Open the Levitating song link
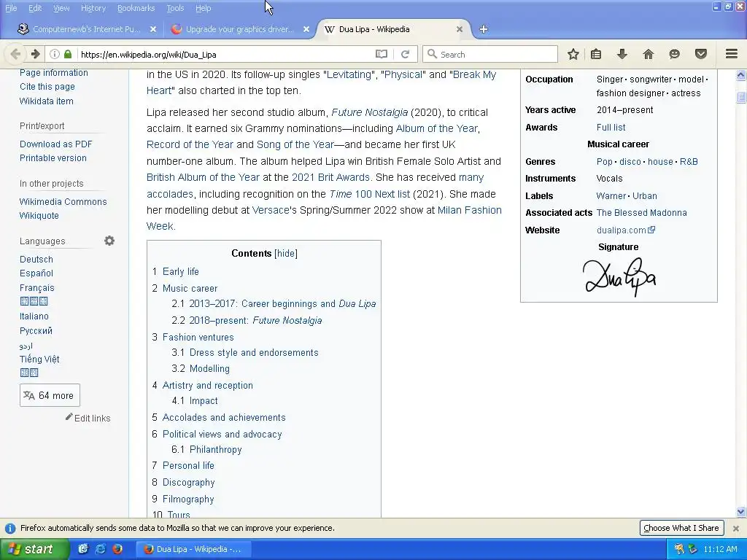Screen dimensions: 747x560 [x=349, y=75]
